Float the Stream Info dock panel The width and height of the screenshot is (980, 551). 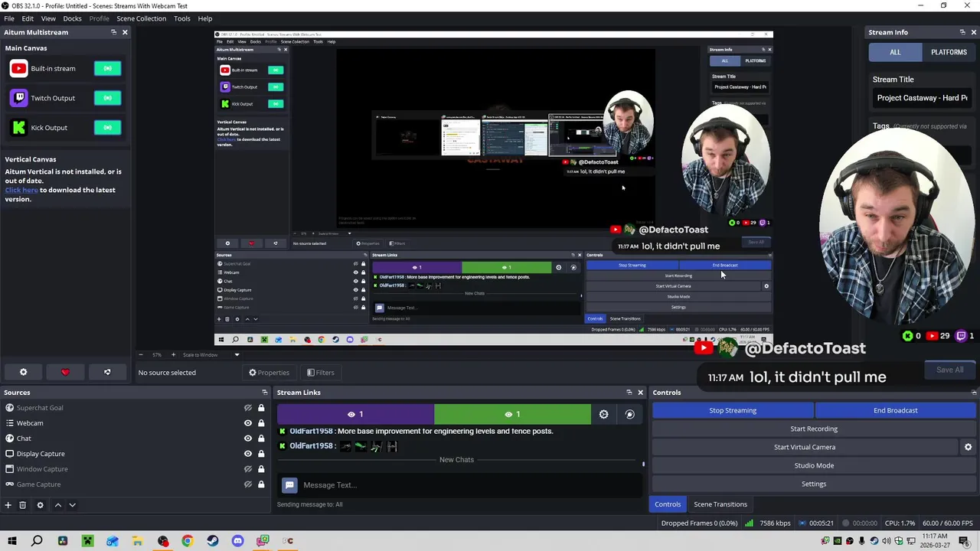pyautogui.click(x=962, y=32)
